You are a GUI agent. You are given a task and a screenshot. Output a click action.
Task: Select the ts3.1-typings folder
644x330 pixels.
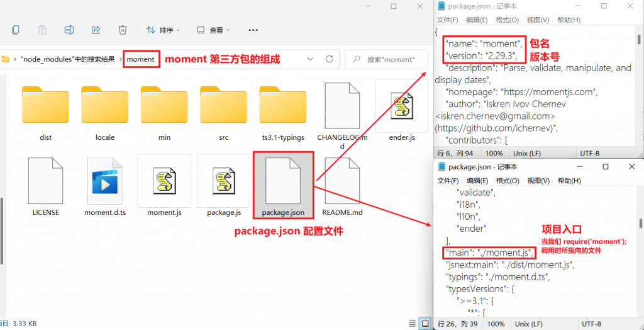(x=283, y=112)
